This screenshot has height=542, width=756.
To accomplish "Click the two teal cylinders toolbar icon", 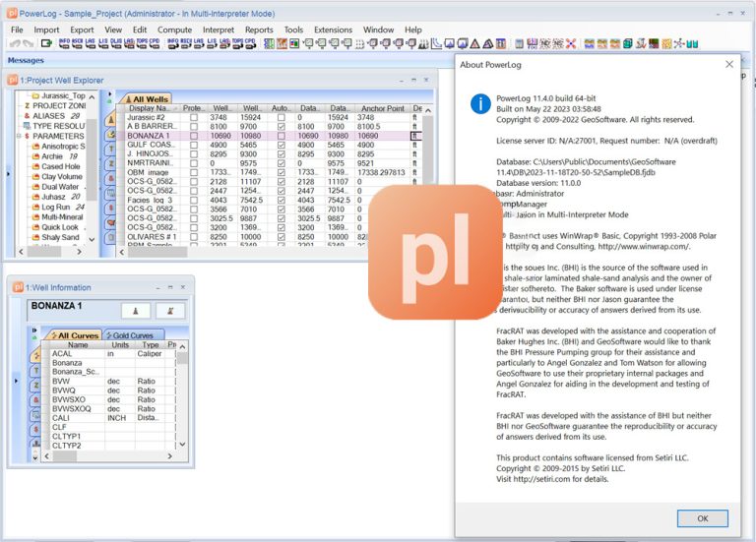I will [692, 44].
